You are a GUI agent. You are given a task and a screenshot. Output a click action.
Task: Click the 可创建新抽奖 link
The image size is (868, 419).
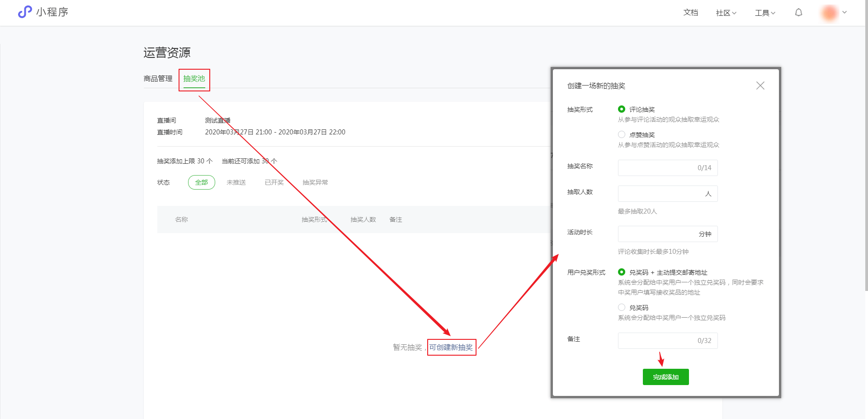tap(451, 347)
